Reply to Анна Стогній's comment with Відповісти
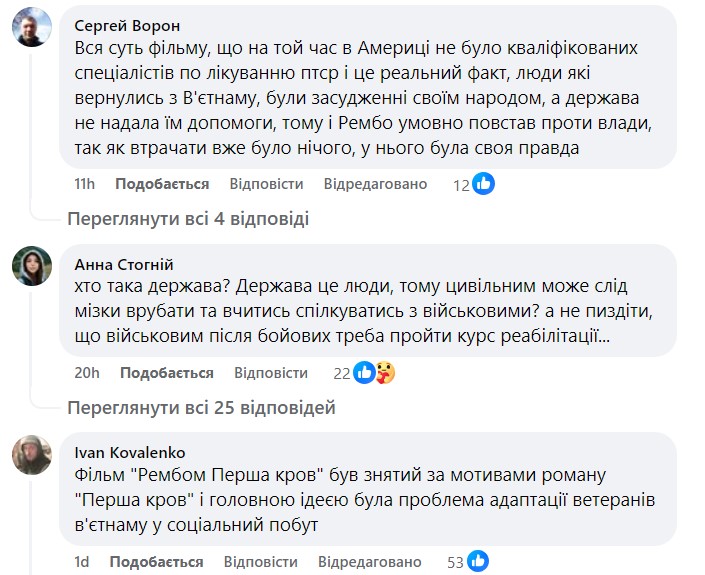 point(271,373)
